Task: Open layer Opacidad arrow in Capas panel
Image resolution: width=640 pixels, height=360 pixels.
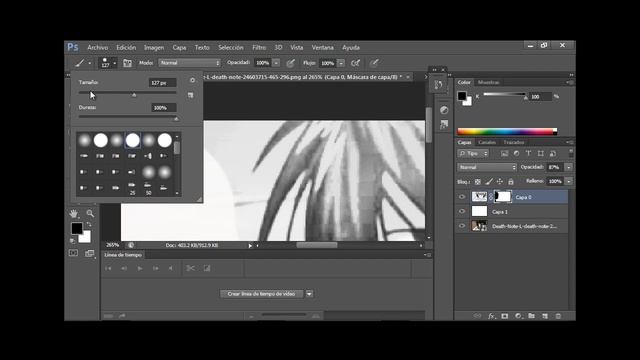Action: (569, 167)
